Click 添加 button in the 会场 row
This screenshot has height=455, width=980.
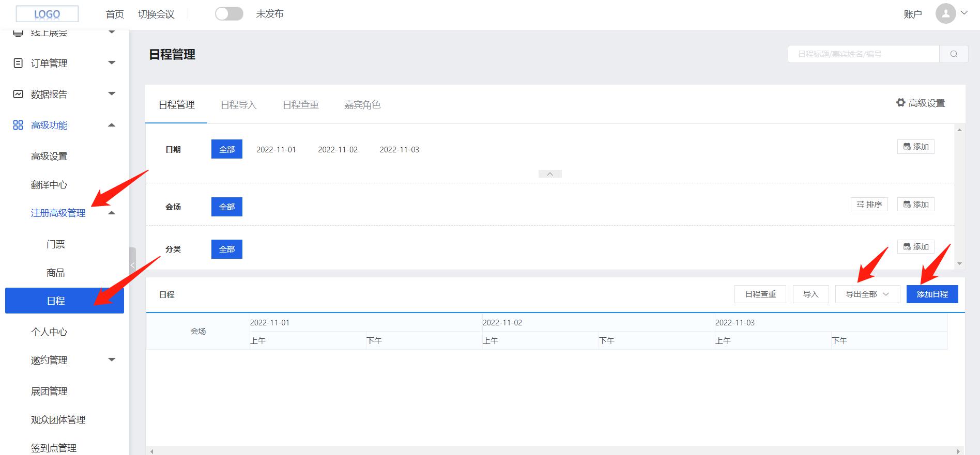pyautogui.click(x=916, y=205)
